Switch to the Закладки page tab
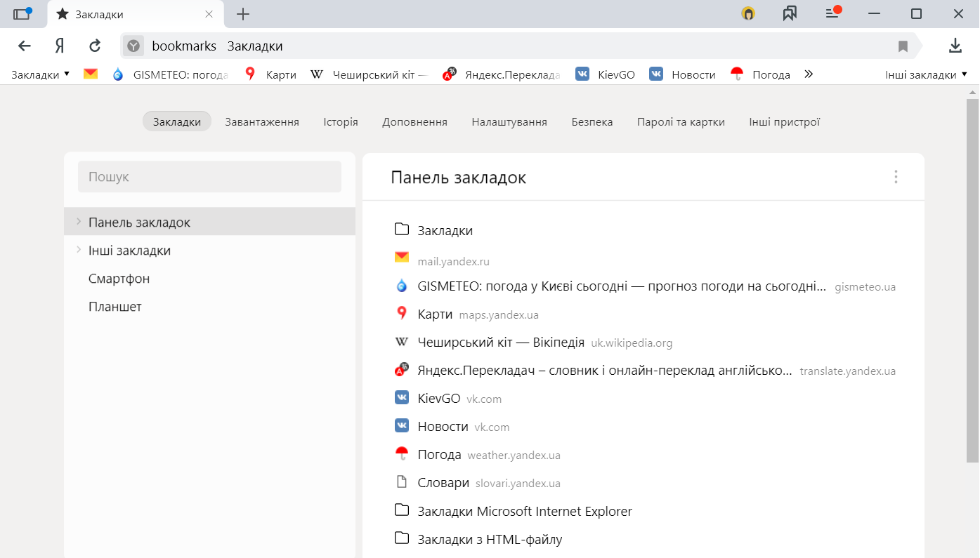 coord(177,121)
